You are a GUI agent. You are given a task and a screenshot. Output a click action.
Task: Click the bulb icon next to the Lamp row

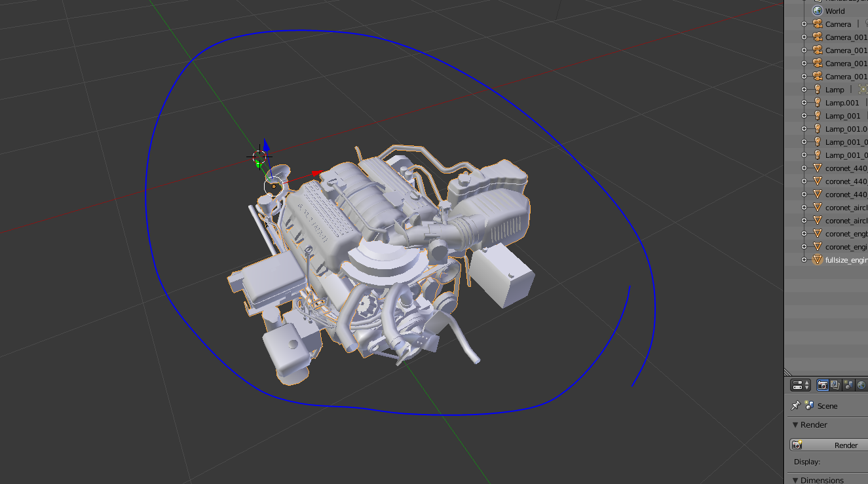[818, 89]
